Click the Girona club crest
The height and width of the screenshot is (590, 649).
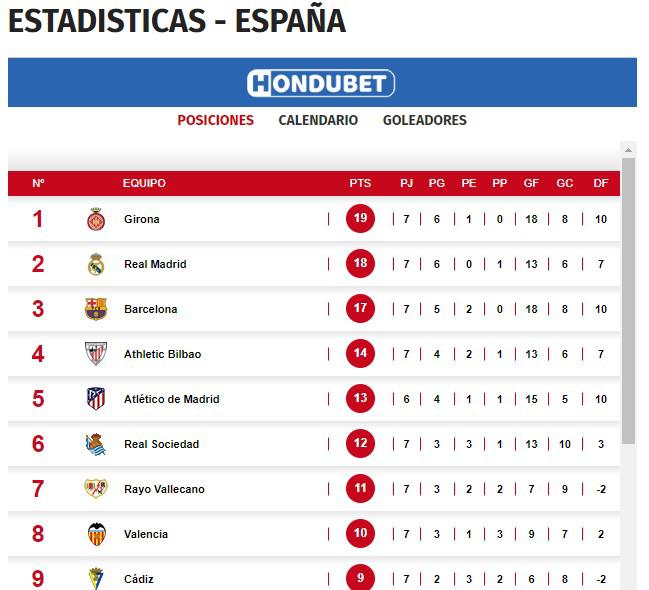coord(96,219)
